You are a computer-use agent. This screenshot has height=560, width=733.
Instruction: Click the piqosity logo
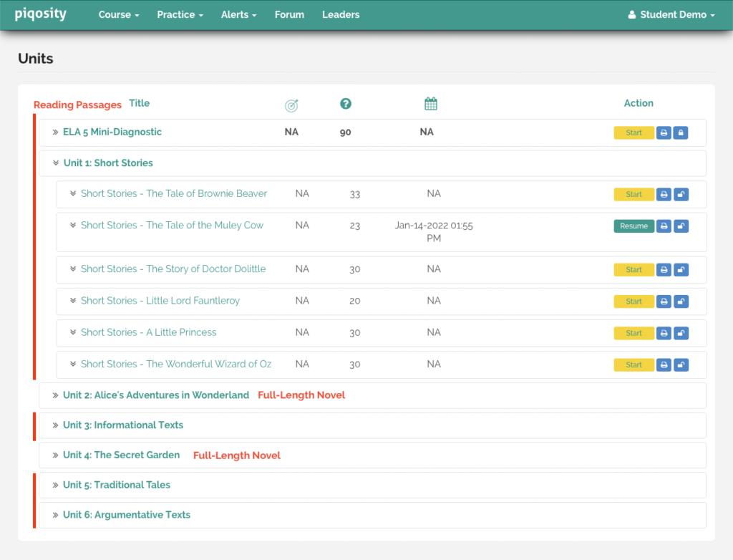(x=41, y=14)
